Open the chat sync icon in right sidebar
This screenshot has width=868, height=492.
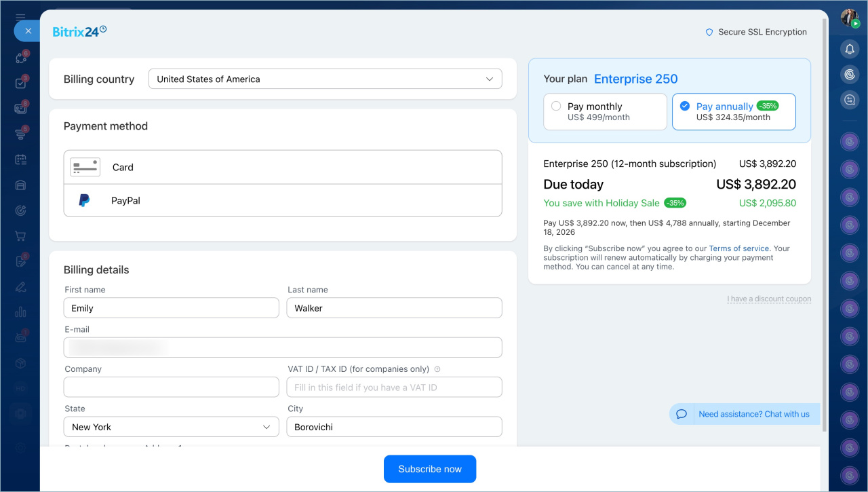click(850, 100)
